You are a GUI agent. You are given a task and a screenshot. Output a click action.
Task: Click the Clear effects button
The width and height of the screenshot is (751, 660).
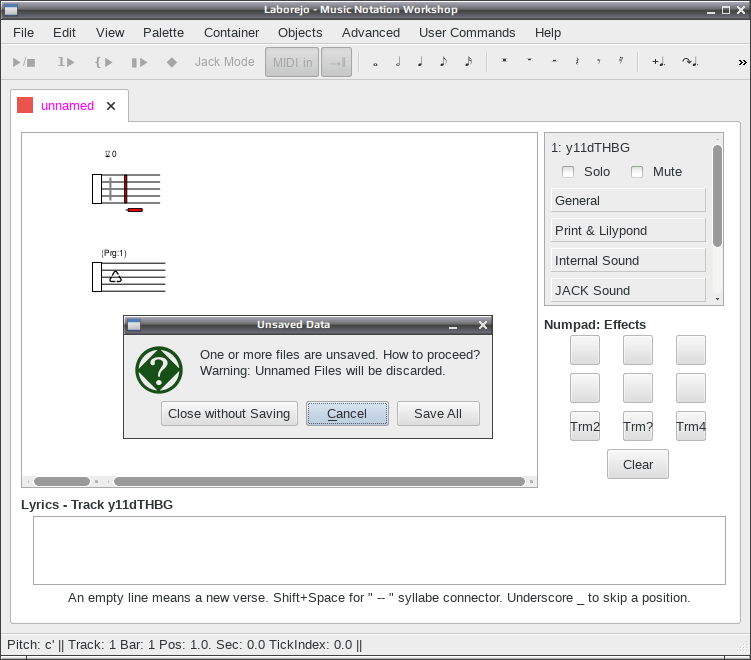pyautogui.click(x=638, y=464)
